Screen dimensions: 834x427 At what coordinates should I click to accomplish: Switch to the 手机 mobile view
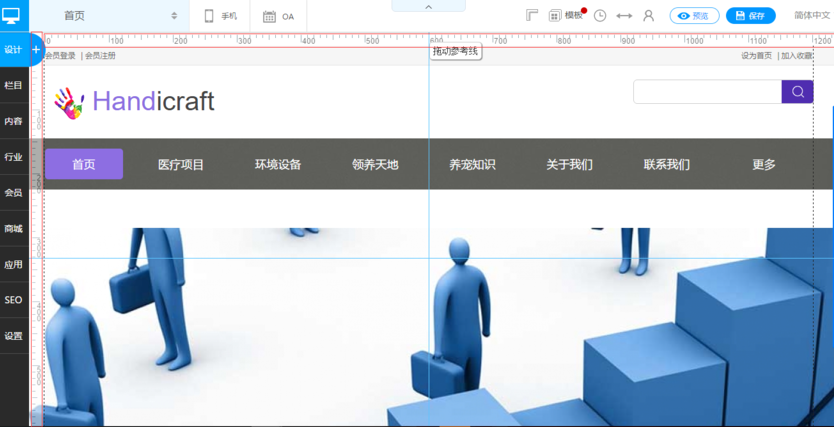(x=220, y=16)
